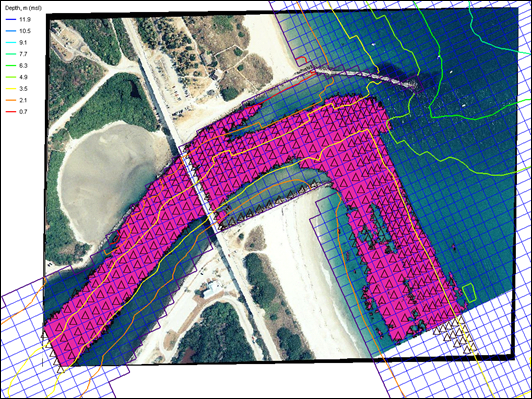Click the small red contour near north beach
Viewport: 532px width, 399px height.
(301, 62)
